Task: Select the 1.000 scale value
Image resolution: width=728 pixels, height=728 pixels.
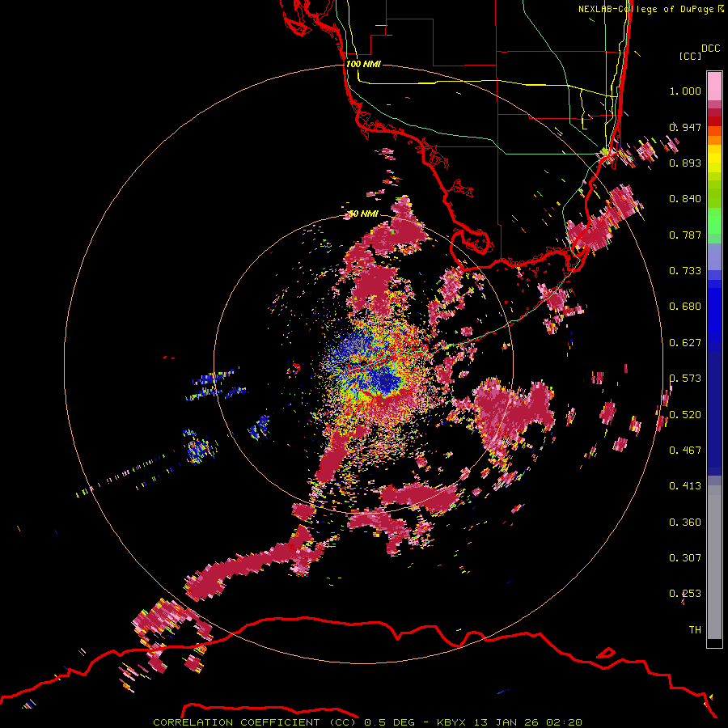Action: click(685, 91)
